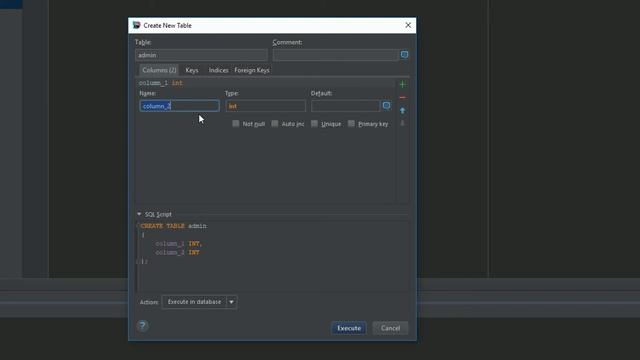Expand the column Default value editor icon
This screenshot has height=360, width=640.
(386, 106)
